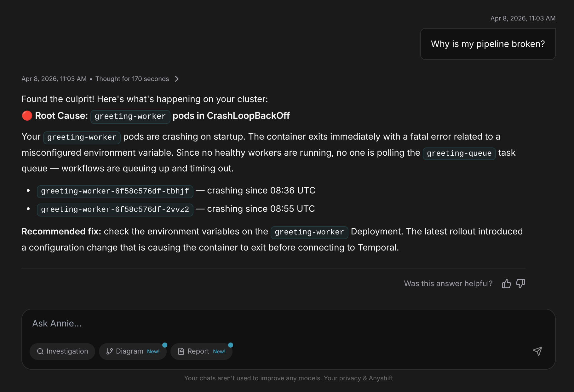
Task: Give a thumbs down to Annie's answer
Action: (520, 283)
